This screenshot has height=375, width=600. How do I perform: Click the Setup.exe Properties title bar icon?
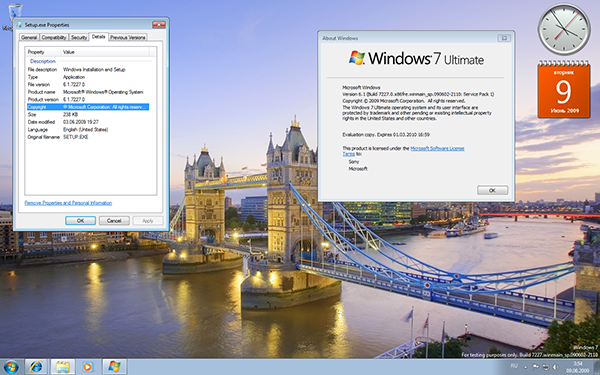click(x=20, y=25)
